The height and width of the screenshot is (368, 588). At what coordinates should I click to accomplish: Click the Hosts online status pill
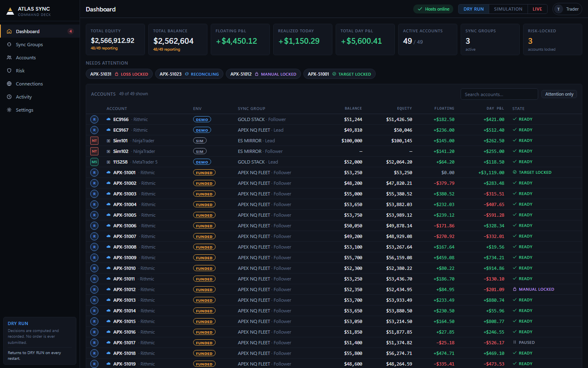tap(433, 9)
